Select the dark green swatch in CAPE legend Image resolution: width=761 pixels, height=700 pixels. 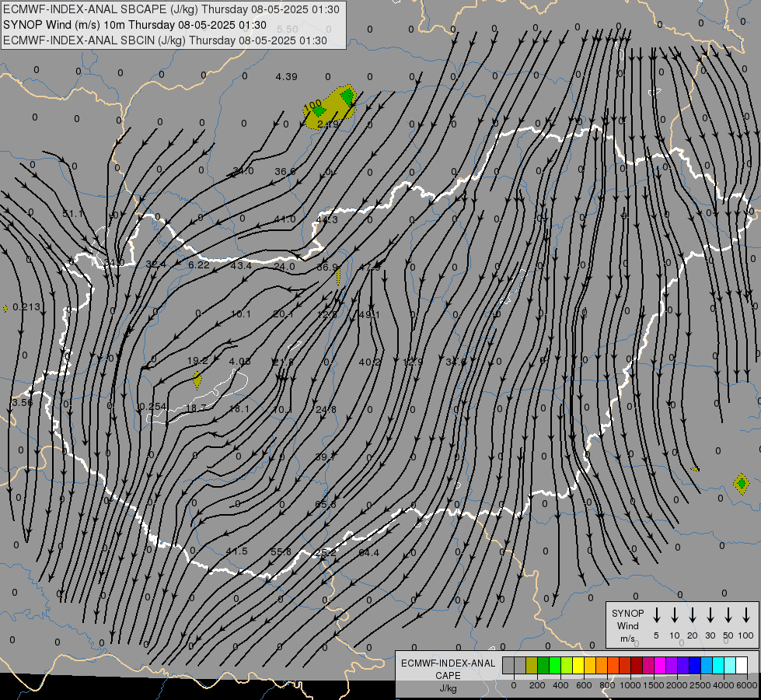(x=543, y=665)
